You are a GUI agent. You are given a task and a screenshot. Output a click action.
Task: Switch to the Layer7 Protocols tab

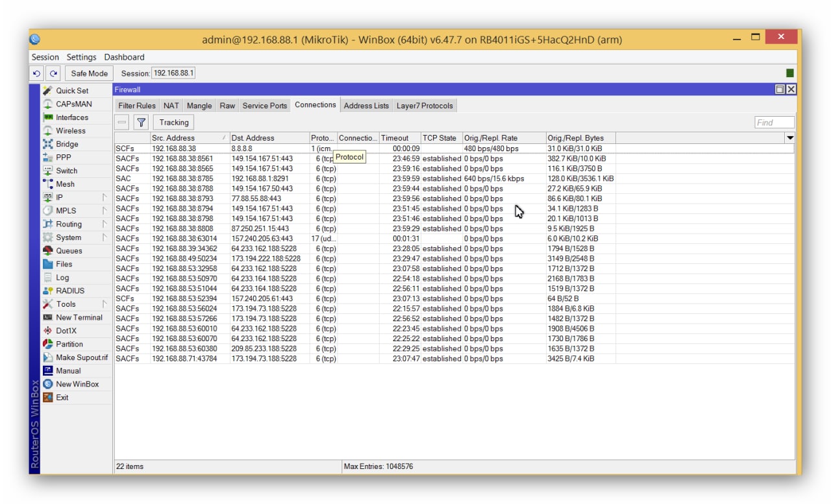[425, 106]
